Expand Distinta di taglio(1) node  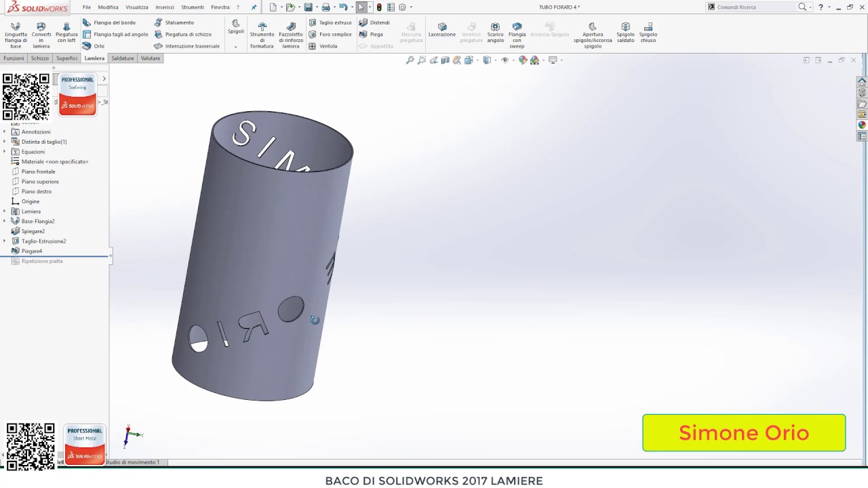click(x=5, y=142)
